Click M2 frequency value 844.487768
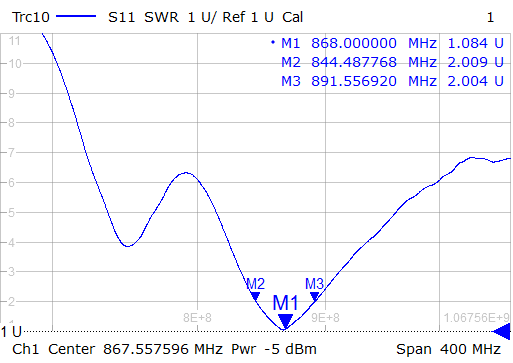 354,62
